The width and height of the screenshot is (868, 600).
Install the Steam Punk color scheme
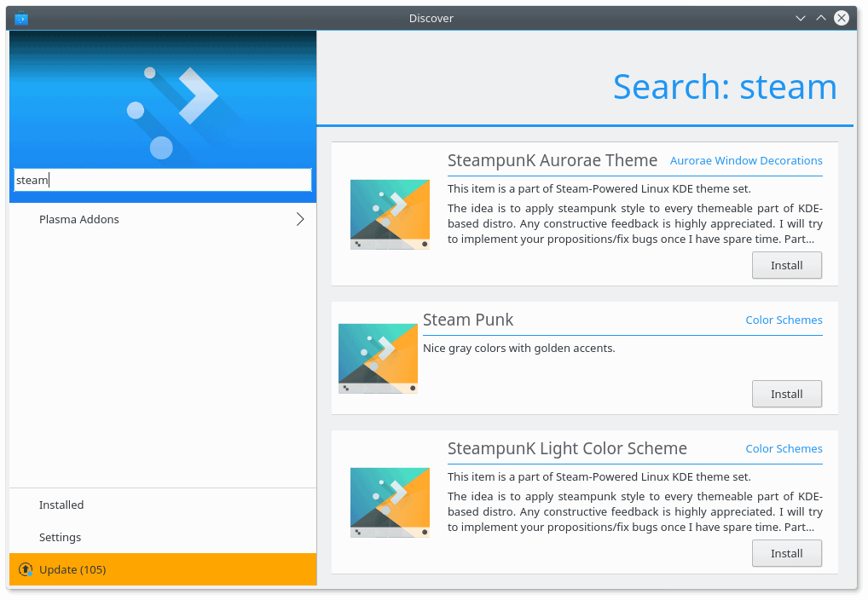(x=787, y=394)
